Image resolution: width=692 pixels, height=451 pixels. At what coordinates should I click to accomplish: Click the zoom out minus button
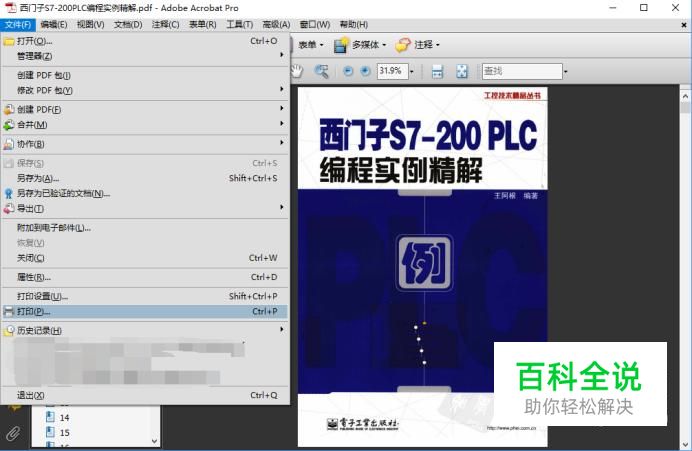348,71
